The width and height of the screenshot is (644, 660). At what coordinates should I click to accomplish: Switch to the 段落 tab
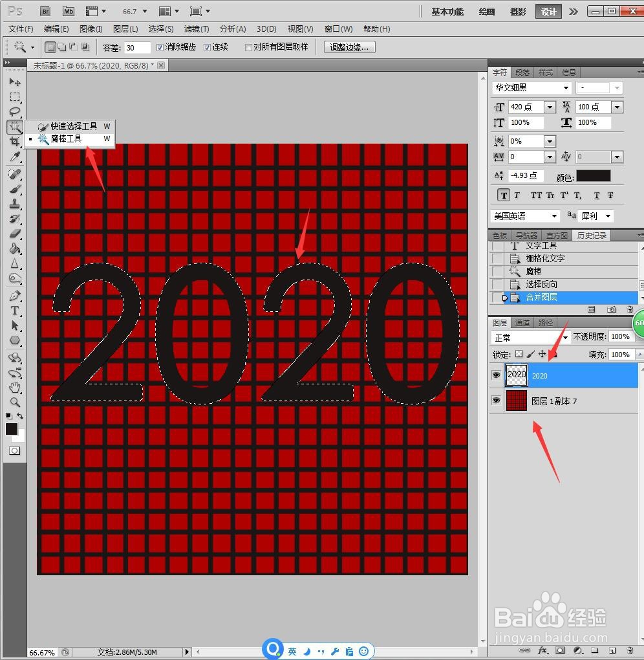point(522,72)
